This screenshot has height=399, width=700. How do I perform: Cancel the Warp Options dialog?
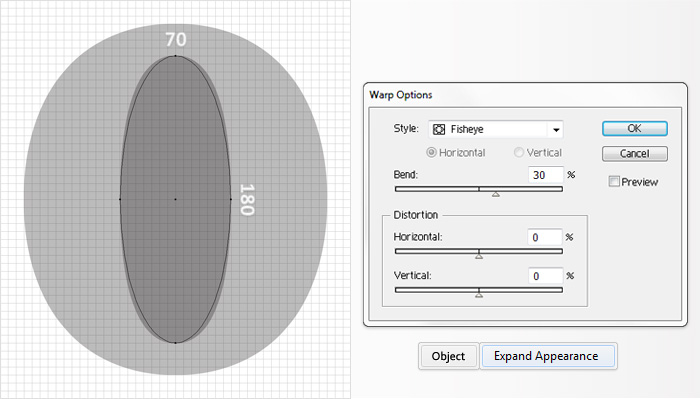tap(634, 154)
